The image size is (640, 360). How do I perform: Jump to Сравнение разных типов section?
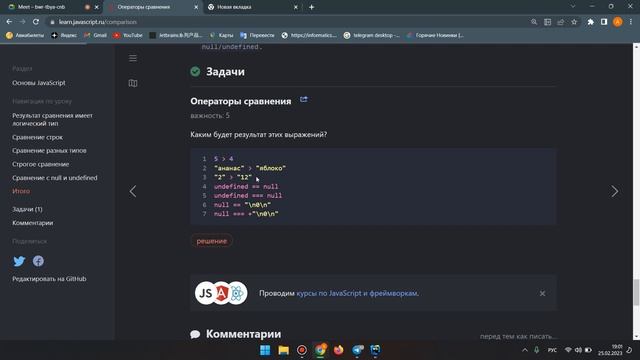pos(49,151)
